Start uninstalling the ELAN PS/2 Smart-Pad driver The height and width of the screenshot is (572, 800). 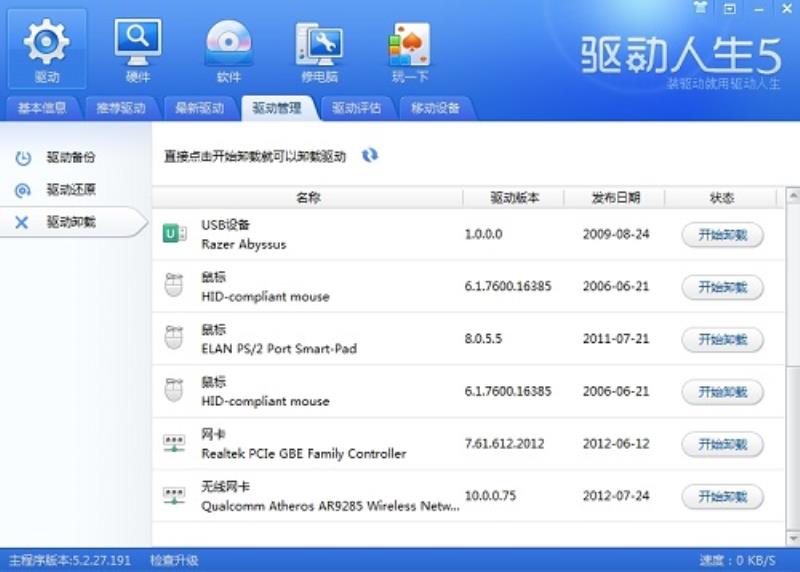click(x=722, y=339)
